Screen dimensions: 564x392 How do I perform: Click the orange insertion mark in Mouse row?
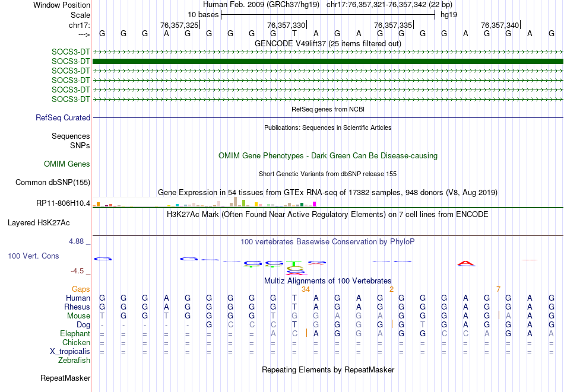[499, 315]
